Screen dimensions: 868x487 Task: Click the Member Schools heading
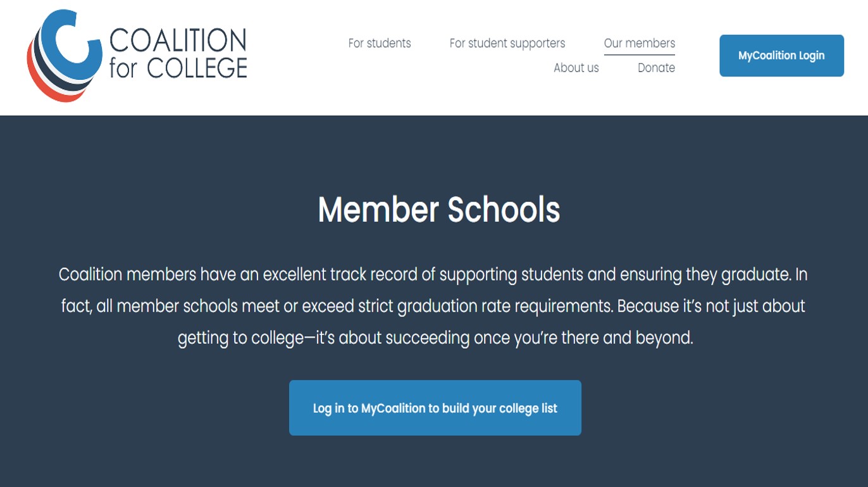438,210
